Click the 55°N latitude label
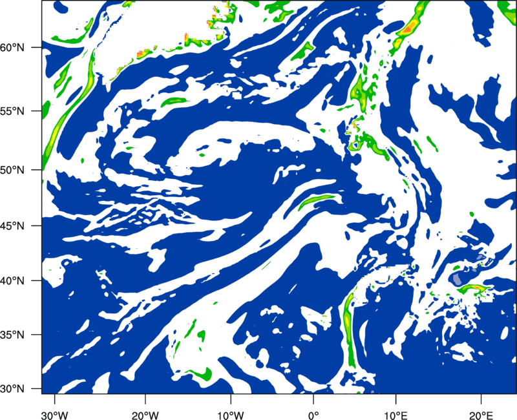Viewport: 517px width, 420px height. pyautogui.click(x=12, y=111)
